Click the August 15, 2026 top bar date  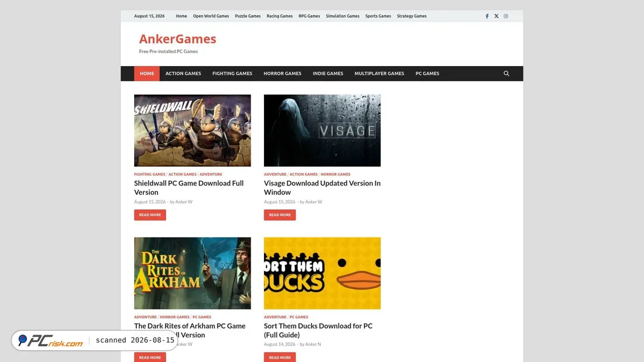149,16
